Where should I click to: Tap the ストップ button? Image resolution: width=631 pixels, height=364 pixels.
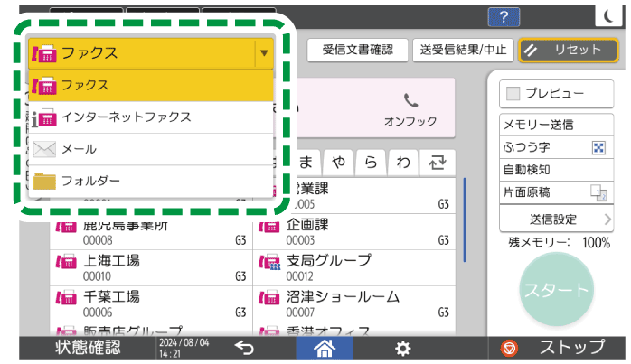tap(557, 348)
